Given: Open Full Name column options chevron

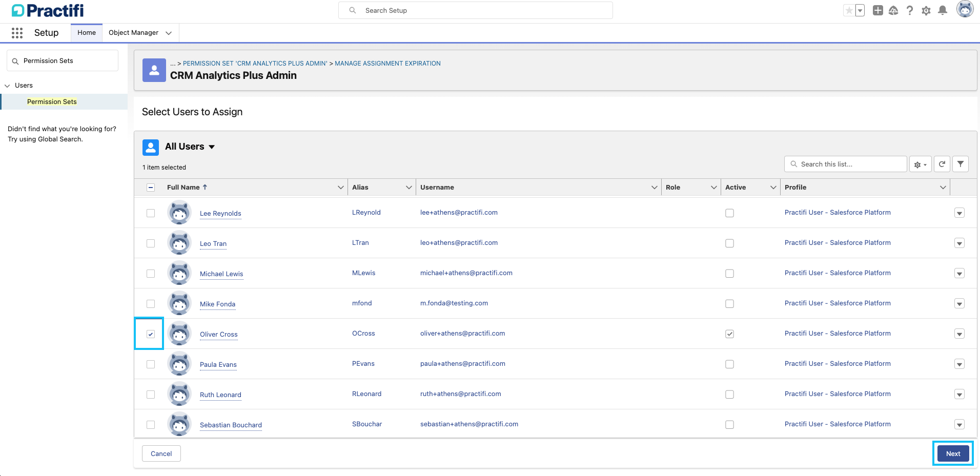Looking at the screenshot, I should [341, 188].
